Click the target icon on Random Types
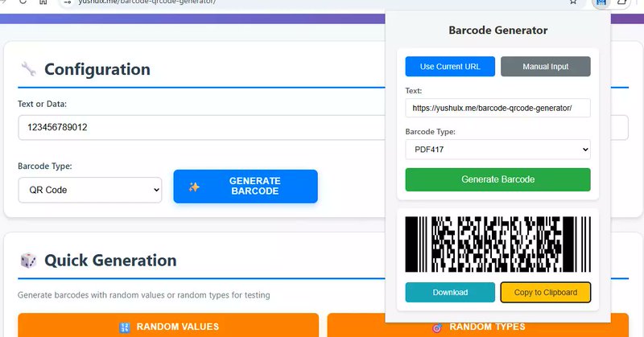The height and width of the screenshot is (337, 644). pos(437,327)
